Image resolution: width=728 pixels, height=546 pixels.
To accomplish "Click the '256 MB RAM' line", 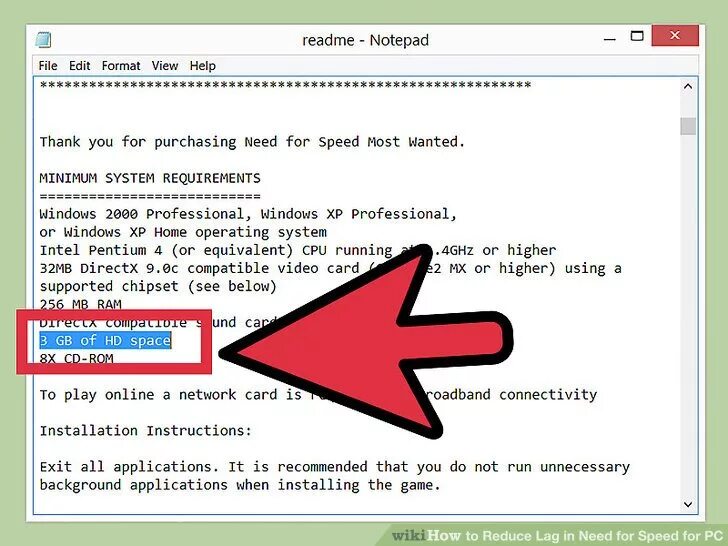I will click(80, 304).
